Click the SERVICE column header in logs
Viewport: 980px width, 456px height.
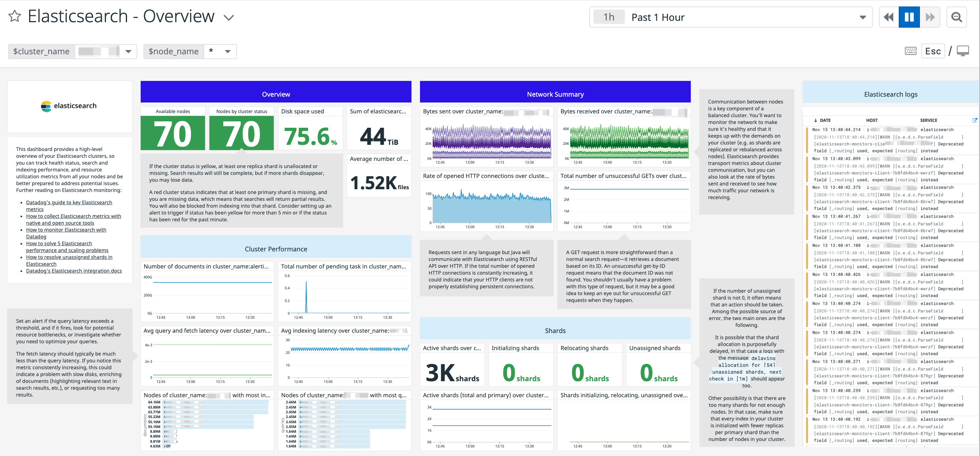[x=928, y=120]
